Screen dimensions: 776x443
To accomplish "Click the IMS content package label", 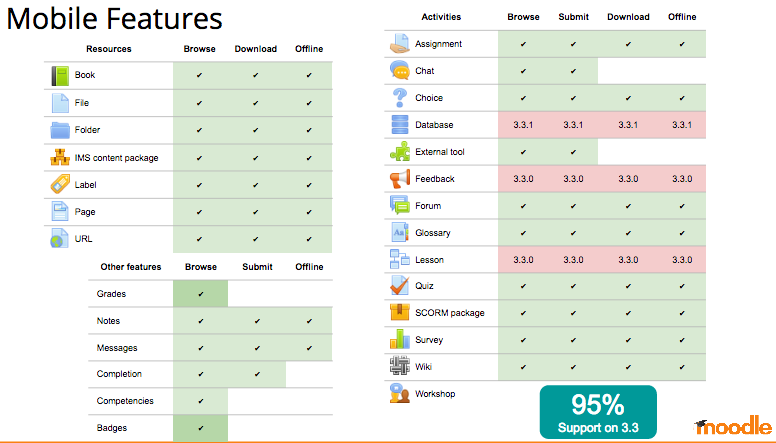I will tap(116, 158).
